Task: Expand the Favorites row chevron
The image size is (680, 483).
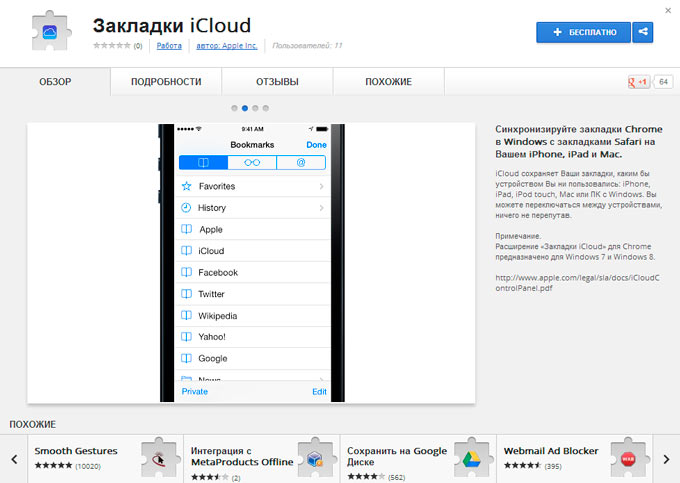Action: coord(321,186)
